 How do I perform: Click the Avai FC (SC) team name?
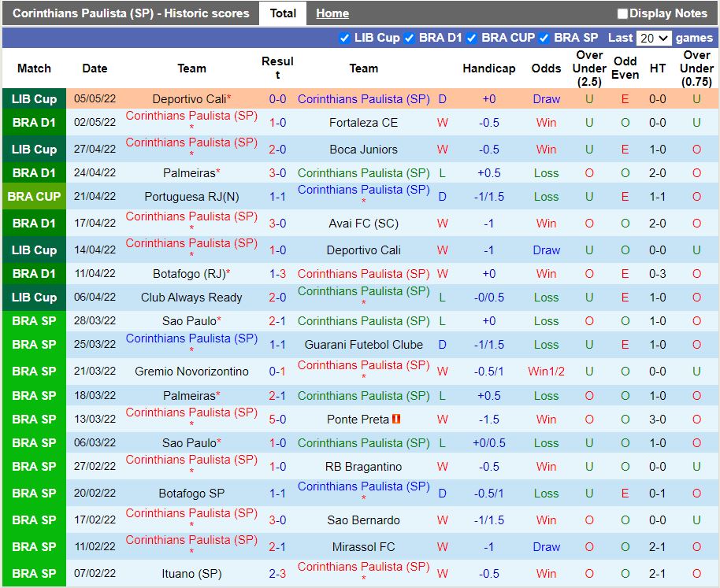coord(363,224)
